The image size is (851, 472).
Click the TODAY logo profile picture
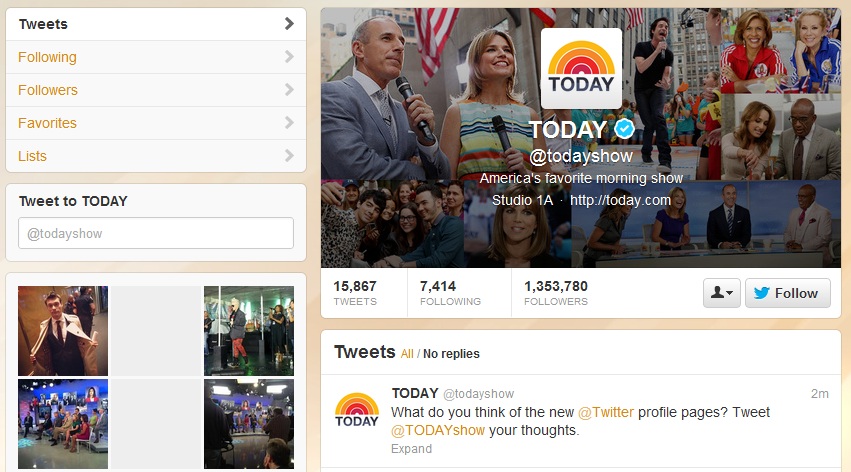point(581,68)
